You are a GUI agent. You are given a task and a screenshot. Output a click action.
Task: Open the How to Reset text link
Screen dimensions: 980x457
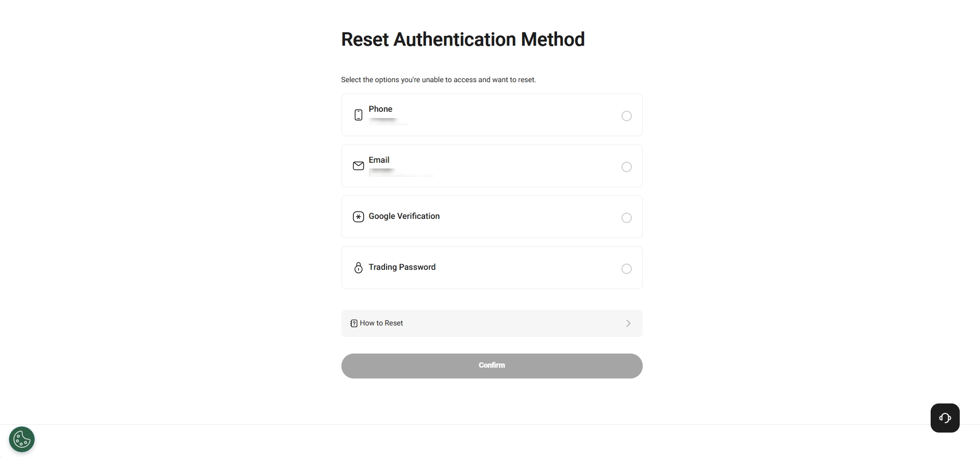pos(381,323)
